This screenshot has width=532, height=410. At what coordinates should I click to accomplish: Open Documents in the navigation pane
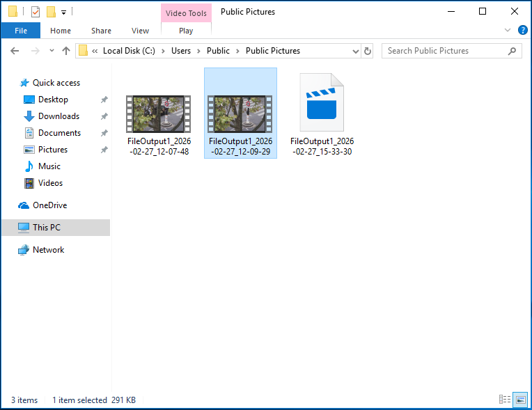pos(59,132)
